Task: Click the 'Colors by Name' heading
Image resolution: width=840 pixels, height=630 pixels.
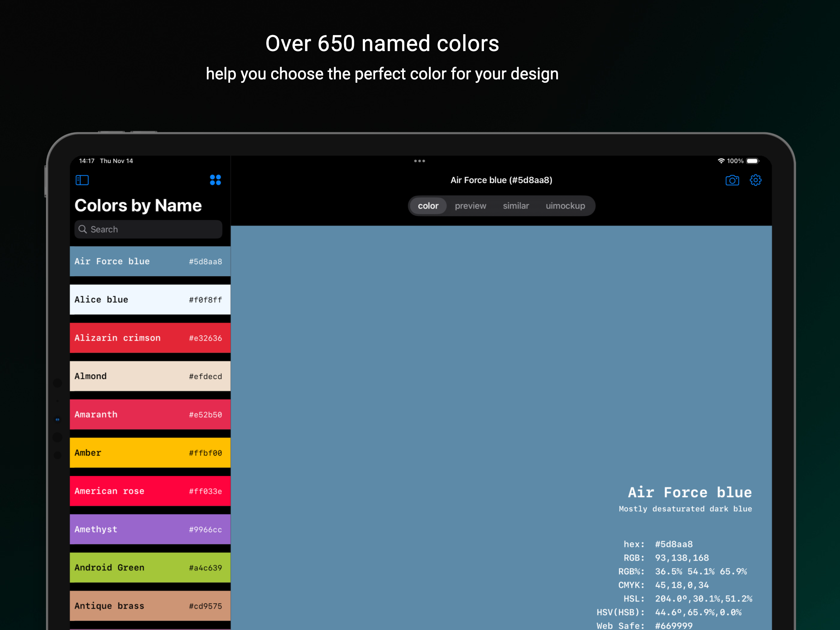Action: [x=138, y=205]
